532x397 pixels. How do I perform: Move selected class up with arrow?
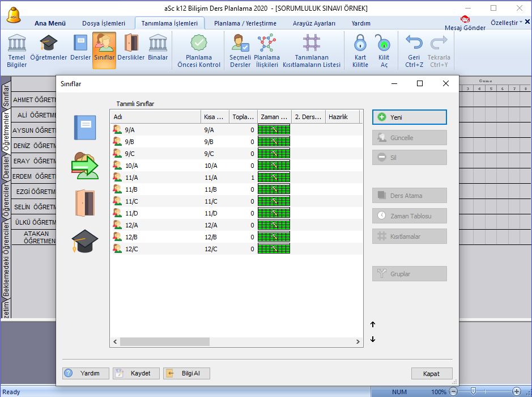coord(373,324)
